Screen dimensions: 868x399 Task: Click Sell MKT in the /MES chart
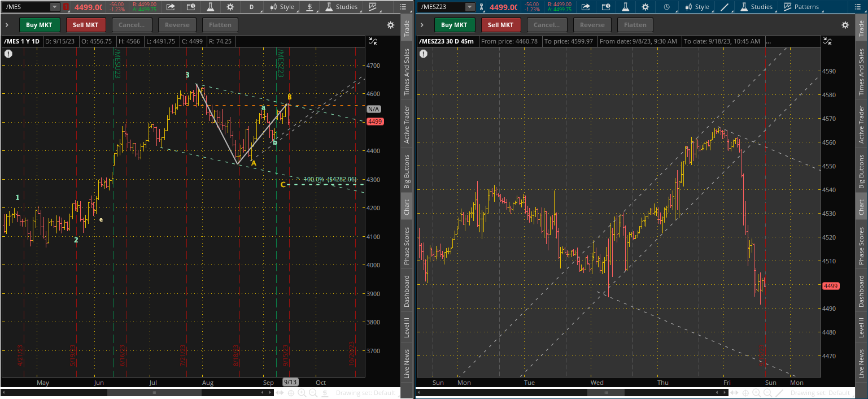click(86, 25)
